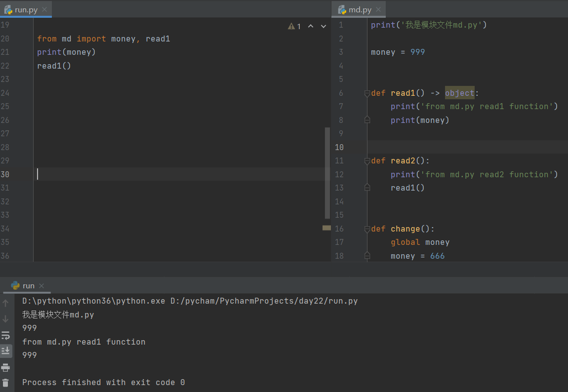Switch to the run.py editor tab

(x=26, y=10)
